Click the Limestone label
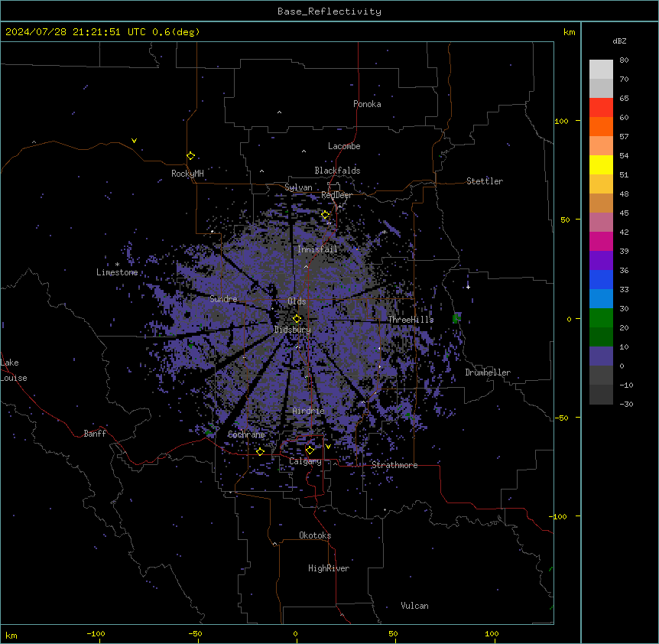This screenshot has height=644, width=659. tap(117, 272)
